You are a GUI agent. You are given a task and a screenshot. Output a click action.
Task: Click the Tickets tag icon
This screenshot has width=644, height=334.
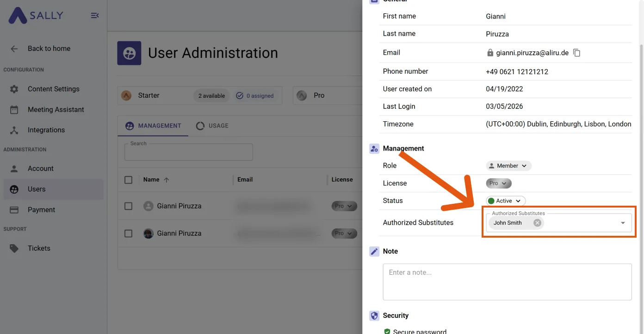[x=14, y=248]
